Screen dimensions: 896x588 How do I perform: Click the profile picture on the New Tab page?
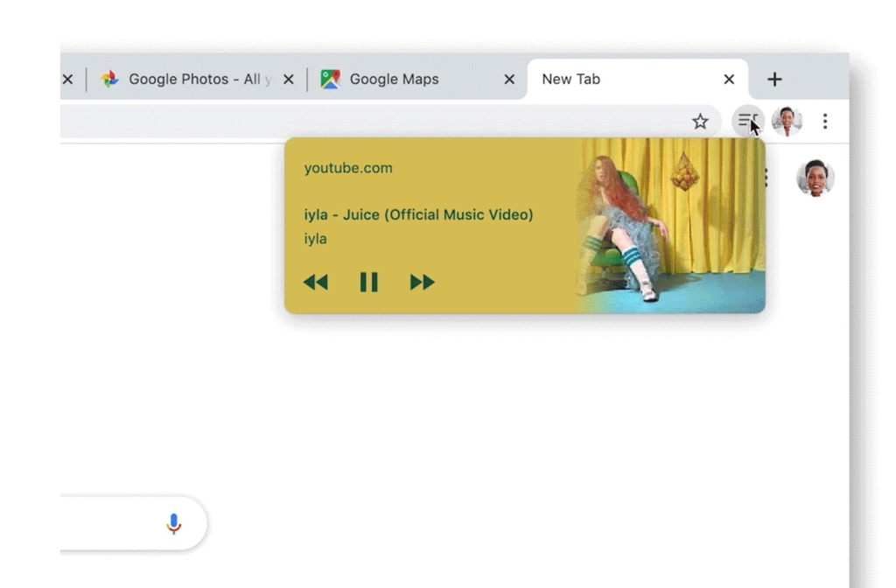coord(815,178)
